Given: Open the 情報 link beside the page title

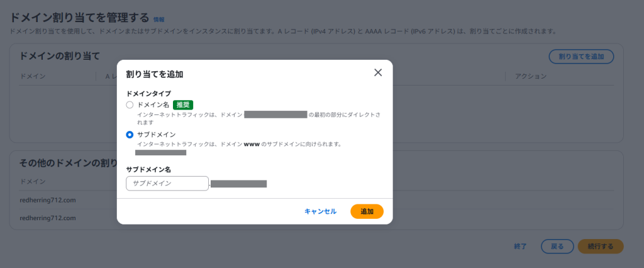Looking at the screenshot, I should click(158, 20).
